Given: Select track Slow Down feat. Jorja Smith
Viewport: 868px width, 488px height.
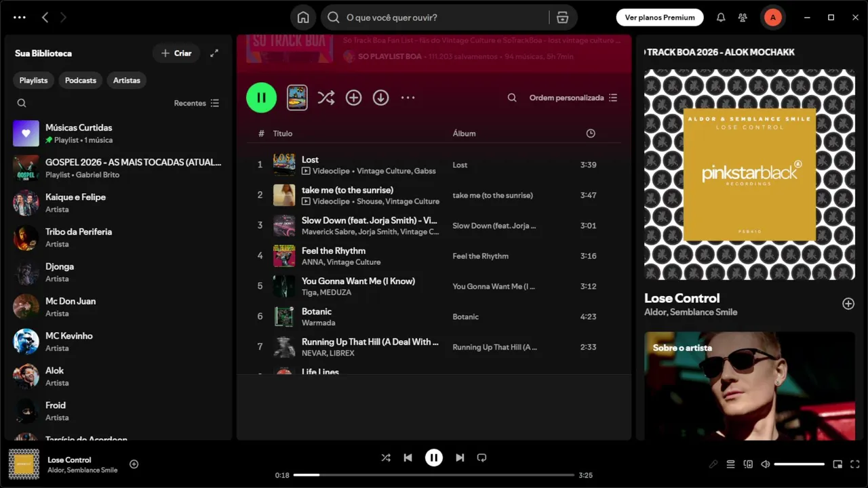Looking at the screenshot, I should (433, 226).
